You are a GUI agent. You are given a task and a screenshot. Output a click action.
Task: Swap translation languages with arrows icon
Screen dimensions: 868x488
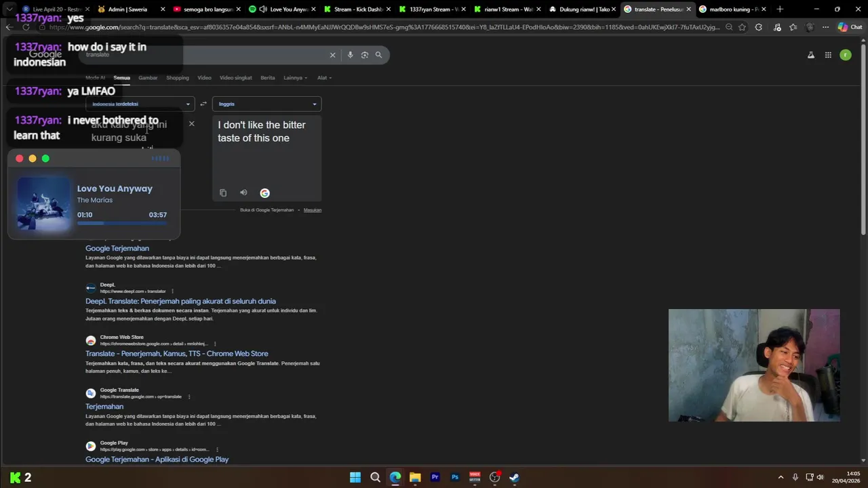coord(203,104)
